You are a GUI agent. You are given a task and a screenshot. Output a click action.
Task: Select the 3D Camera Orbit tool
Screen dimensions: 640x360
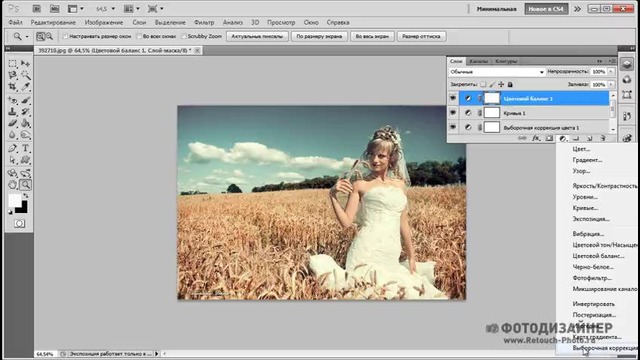[x=25, y=173]
